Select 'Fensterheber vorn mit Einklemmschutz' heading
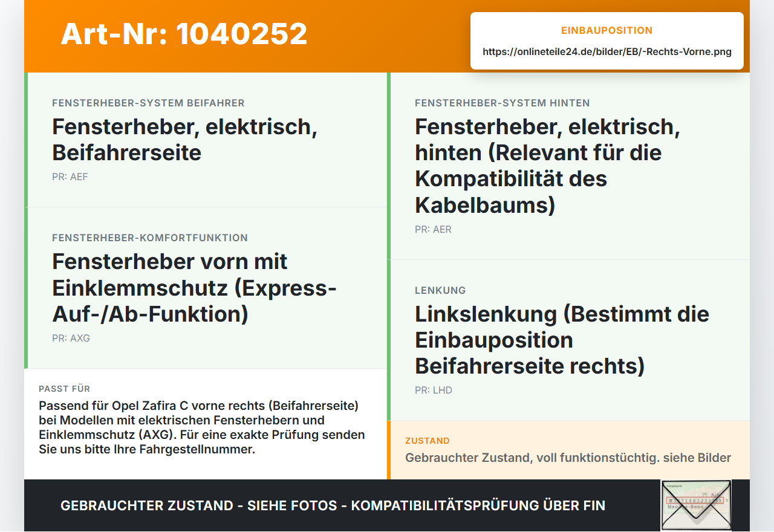Image resolution: width=774 pixels, height=532 pixels. tap(194, 288)
